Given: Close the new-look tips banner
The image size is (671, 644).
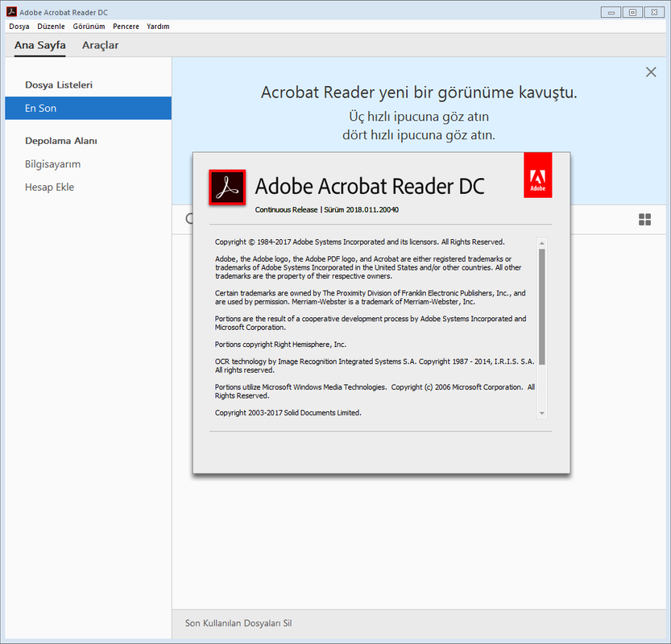Looking at the screenshot, I should pyautogui.click(x=651, y=72).
